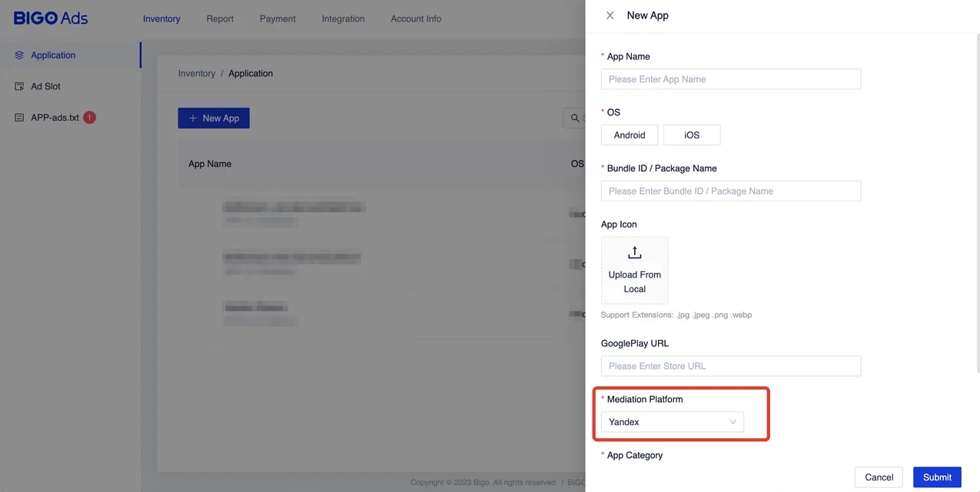Screen dimensions: 980x492
Task: Click the APP-ads.txt sidebar icon
Action: [19, 118]
